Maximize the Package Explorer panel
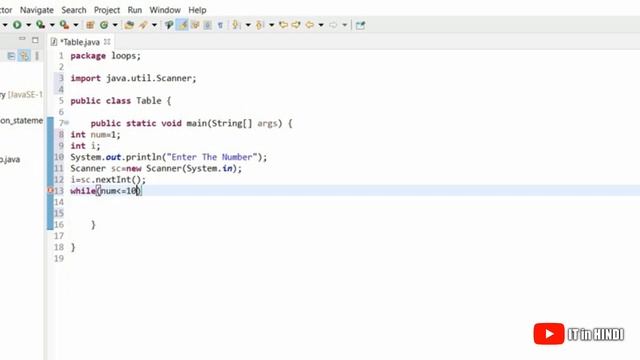Screen dimensions: 640x360 tap(35, 40)
